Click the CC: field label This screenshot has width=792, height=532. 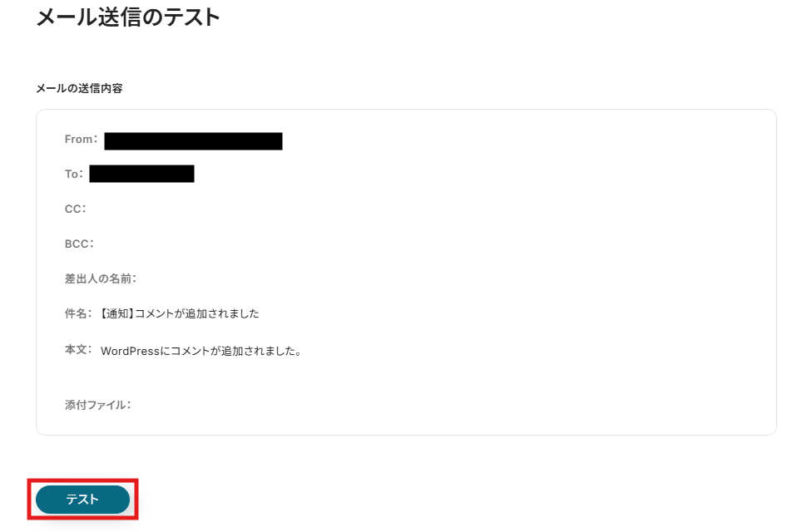(75, 209)
